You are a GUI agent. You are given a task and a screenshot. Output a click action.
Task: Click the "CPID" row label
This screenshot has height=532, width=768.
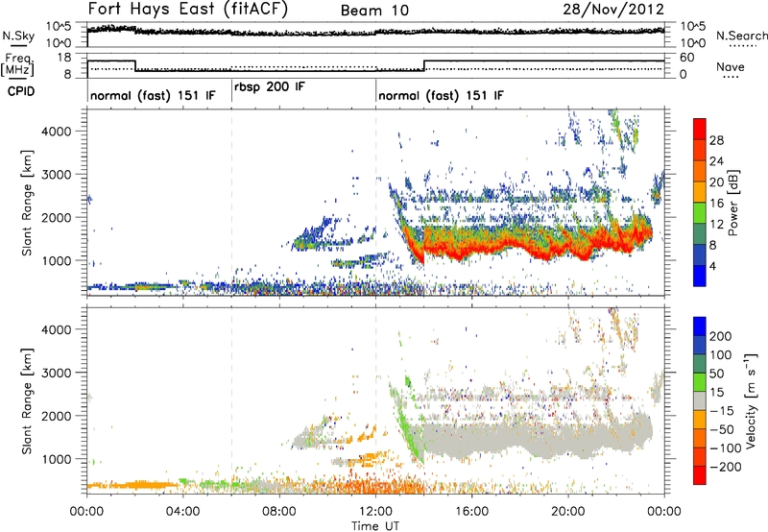pos(21,91)
